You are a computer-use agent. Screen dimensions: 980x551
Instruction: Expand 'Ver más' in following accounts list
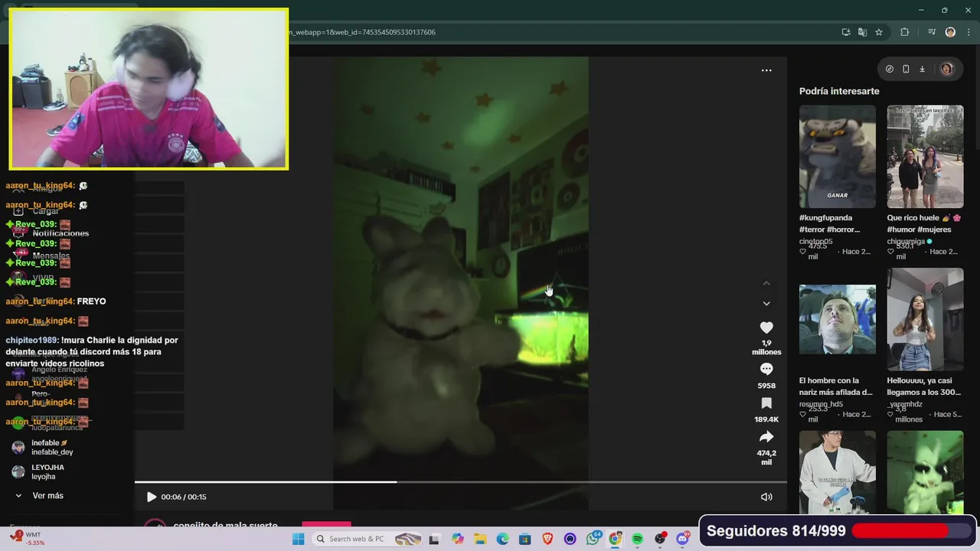click(47, 496)
